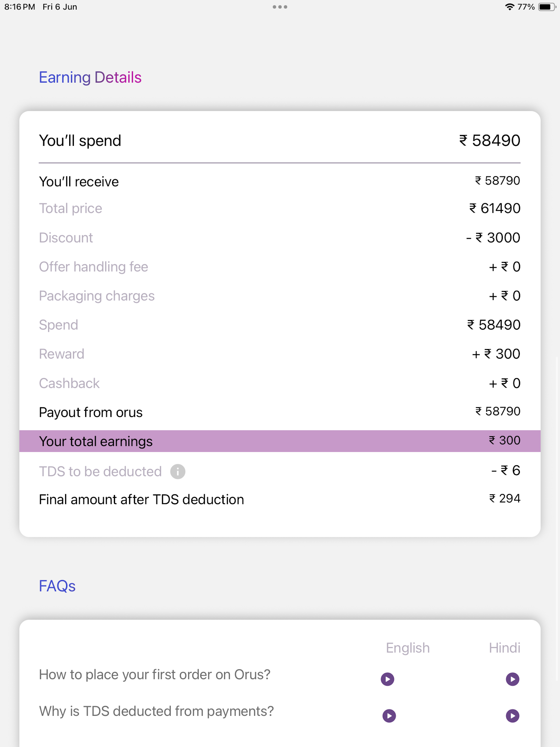The image size is (560, 747).
Task: Open 'Why is TDS deducted' question
Action: [156, 711]
